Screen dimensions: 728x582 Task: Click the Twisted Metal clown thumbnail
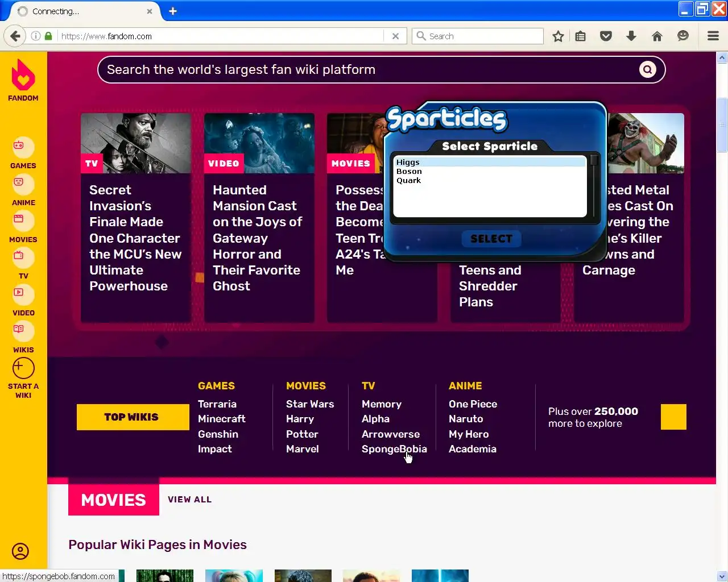pyautogui.click(x=646, y=143)
